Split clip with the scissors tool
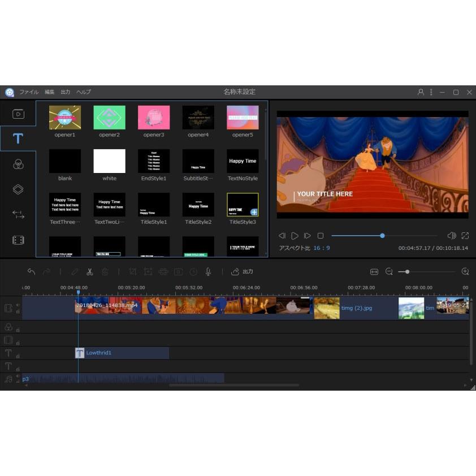This screenshot has height=476, width=476. pos(90,271)
